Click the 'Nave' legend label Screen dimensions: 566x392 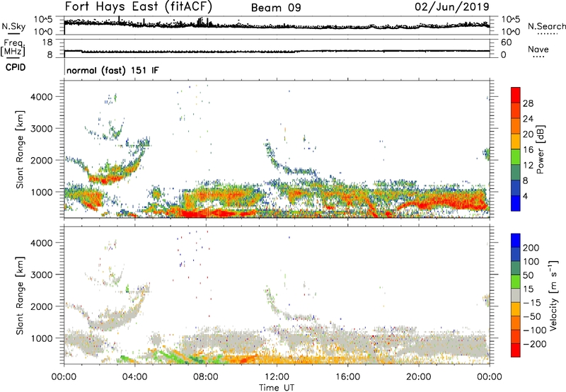click(538, 49)
